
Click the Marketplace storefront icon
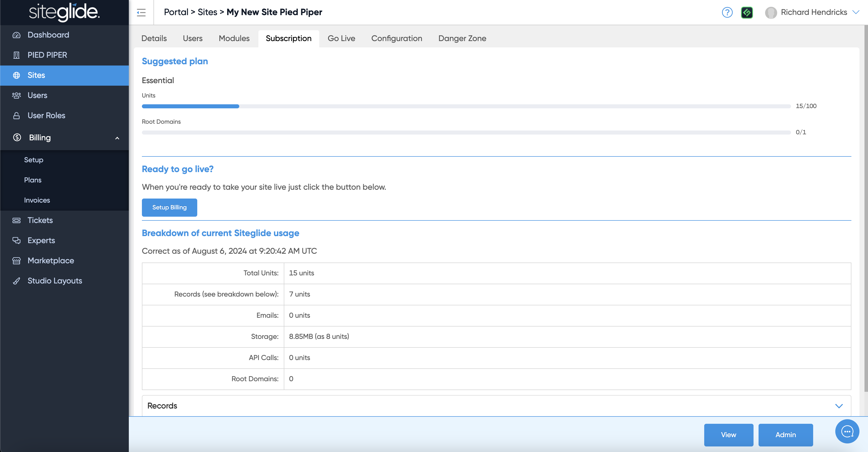[16, 261]
